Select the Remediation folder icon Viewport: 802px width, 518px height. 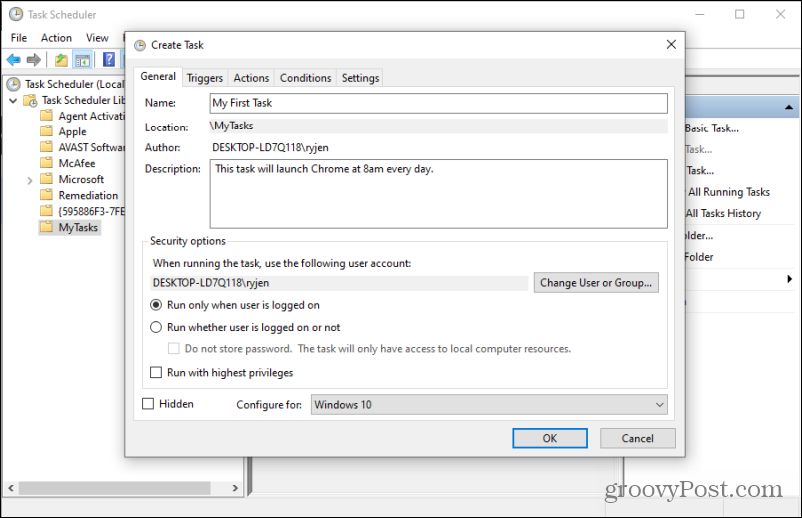point(46,195)
